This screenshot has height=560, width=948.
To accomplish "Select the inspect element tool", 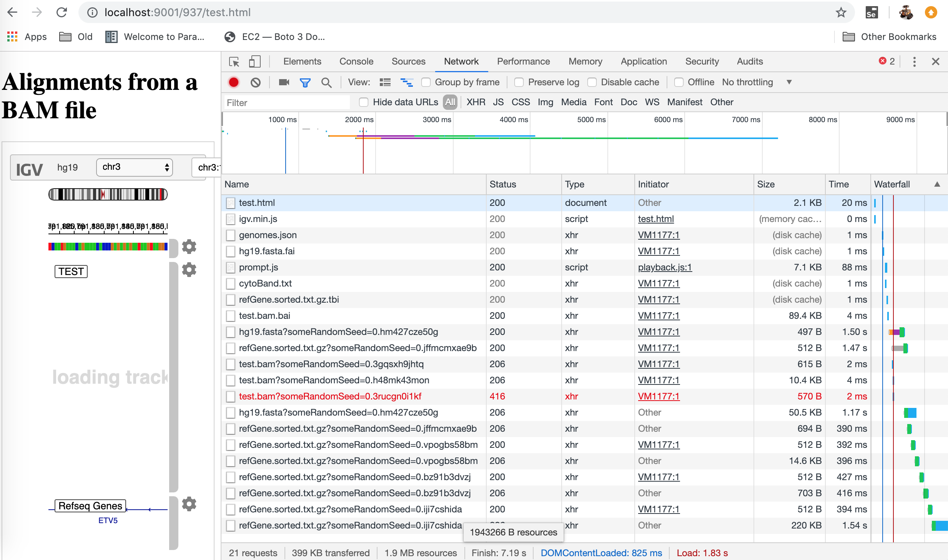I will coord(234,61).
